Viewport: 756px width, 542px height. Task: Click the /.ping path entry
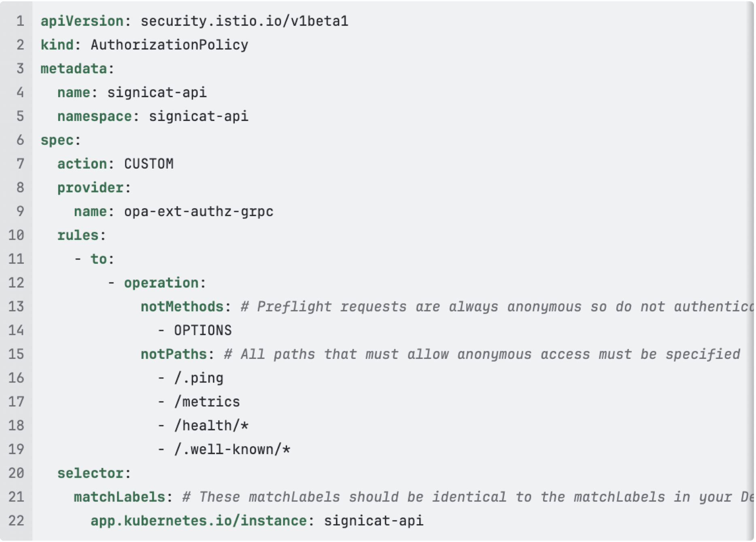198,378
